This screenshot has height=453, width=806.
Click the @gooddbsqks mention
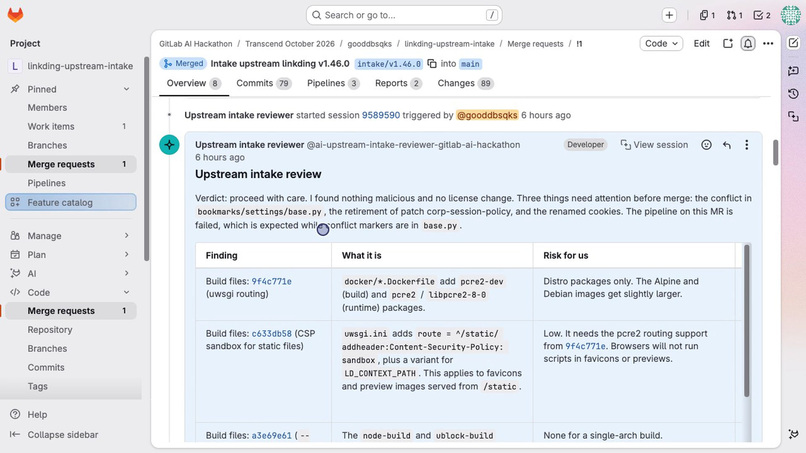click(487, 115)
